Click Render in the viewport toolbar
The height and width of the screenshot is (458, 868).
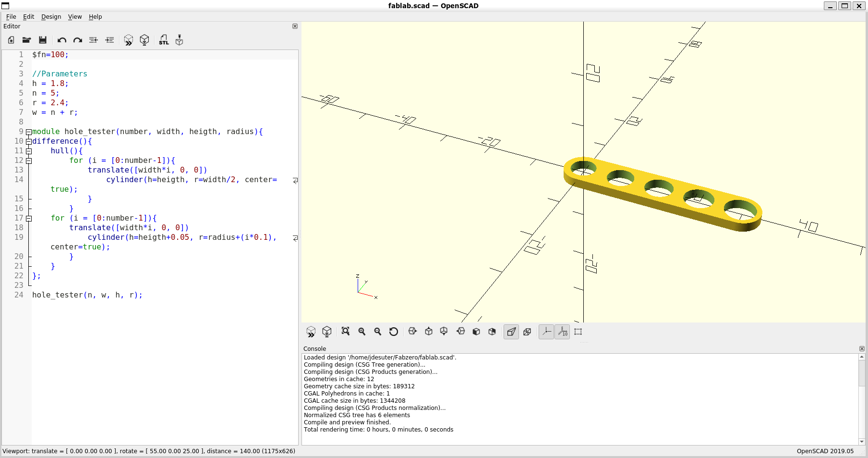click(x=327, y=332)
